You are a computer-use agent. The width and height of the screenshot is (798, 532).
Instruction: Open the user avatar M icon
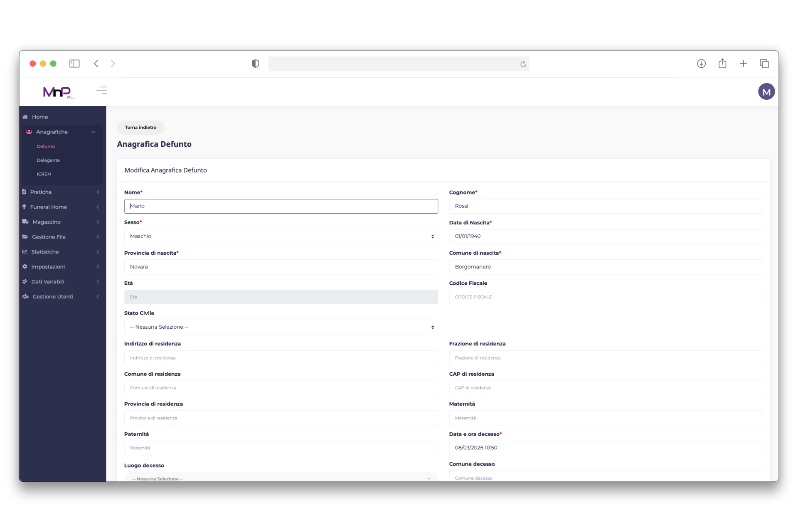pyautogui.click(x=766, y=91)
